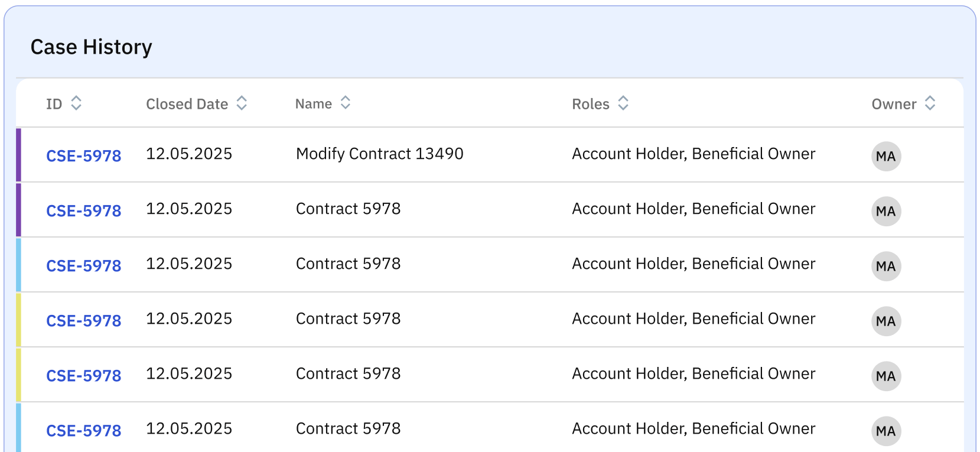Viewport: 980px width, 452px height.
Task: Click the fourth row CSE-5978 ID link
Action: click(84, 321)
